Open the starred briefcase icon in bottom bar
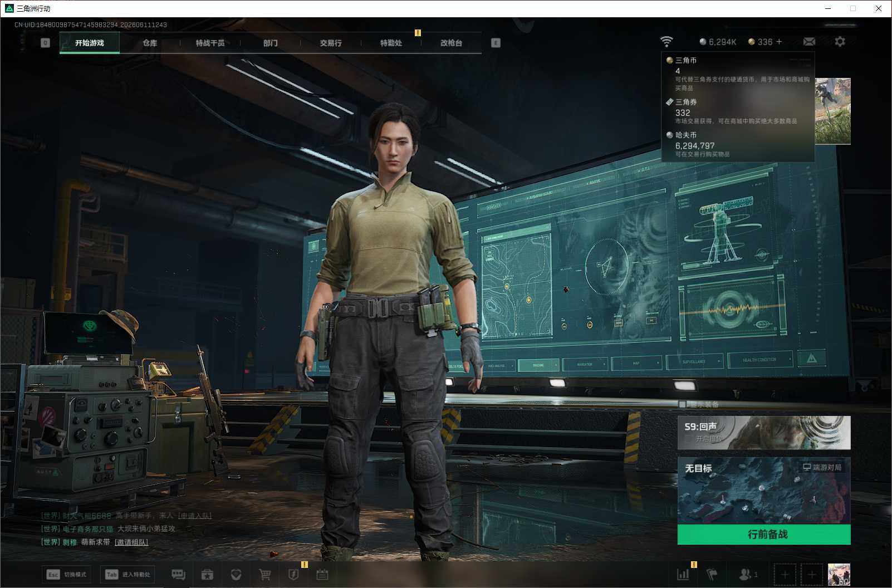 pos(207,574)
